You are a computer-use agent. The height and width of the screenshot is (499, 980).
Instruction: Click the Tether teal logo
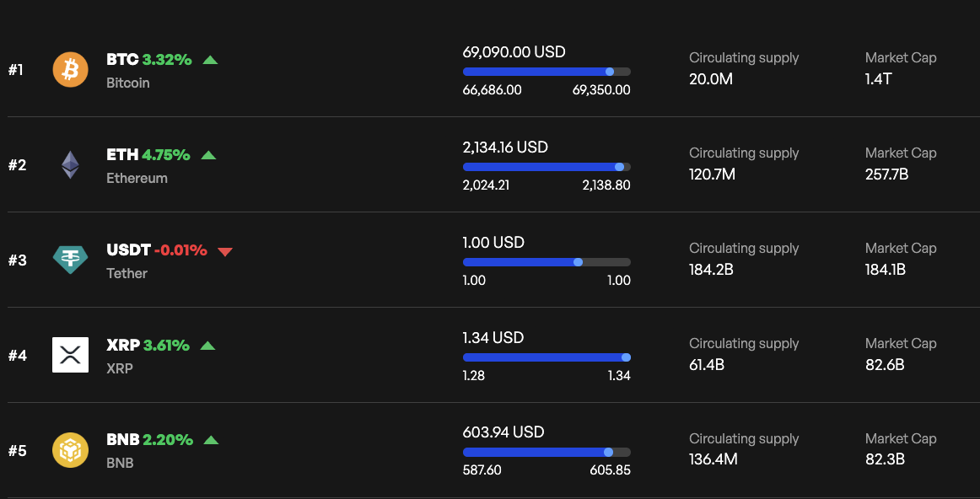70,260
